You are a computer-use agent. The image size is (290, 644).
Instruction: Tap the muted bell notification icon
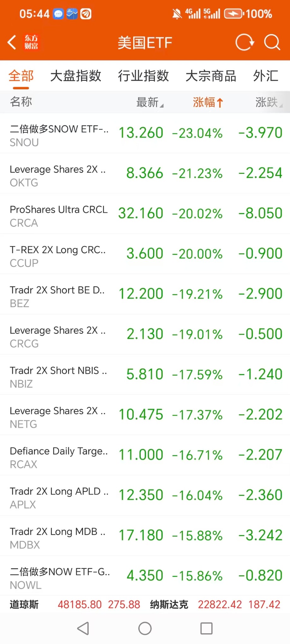pyautogui.click(x=177, y=14)
